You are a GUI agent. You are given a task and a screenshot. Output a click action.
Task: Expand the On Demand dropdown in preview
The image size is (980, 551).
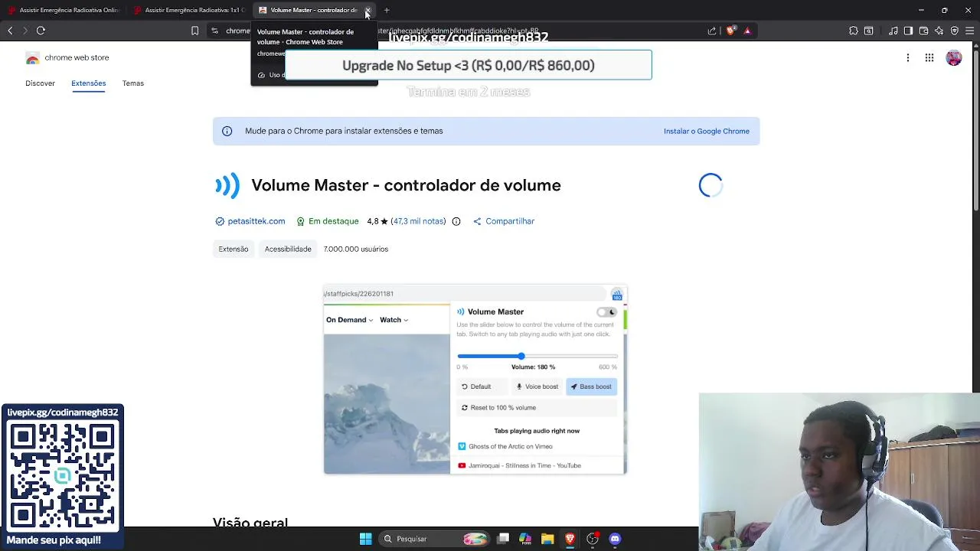(x=349, y=320)
